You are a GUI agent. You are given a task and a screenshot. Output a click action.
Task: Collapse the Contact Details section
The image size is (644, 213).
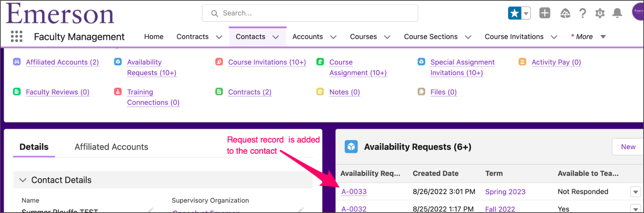(23, 180)
